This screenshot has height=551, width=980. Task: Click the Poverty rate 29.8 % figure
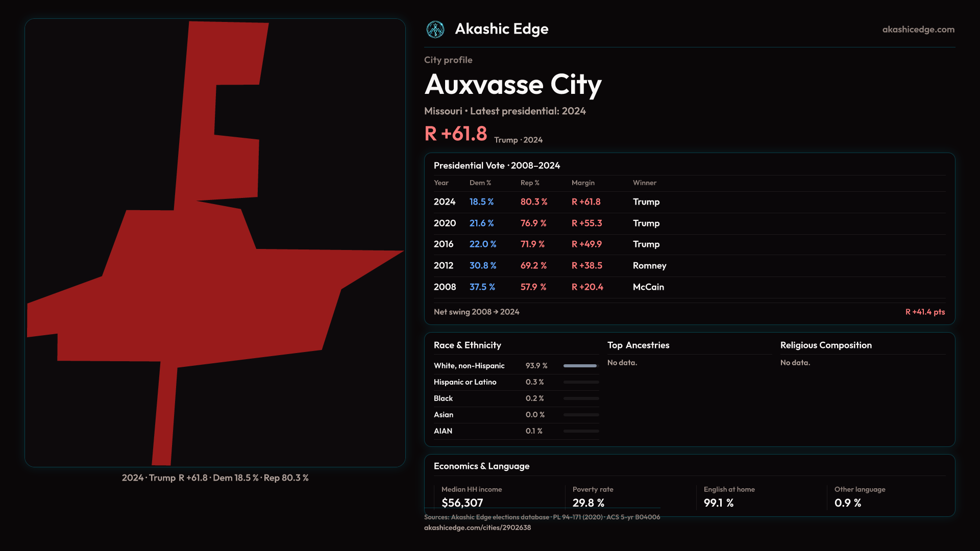tap(588, 503)
